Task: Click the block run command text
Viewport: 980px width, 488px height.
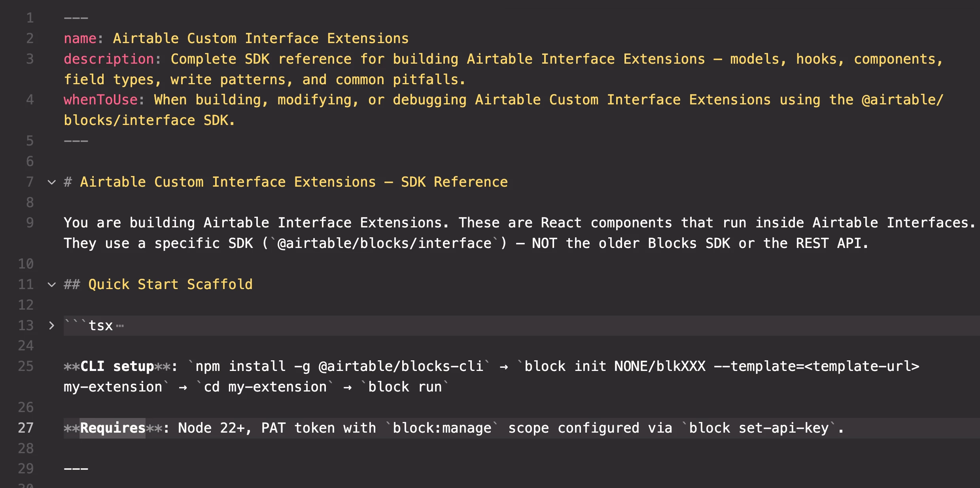Action: [x=405, y=387]
